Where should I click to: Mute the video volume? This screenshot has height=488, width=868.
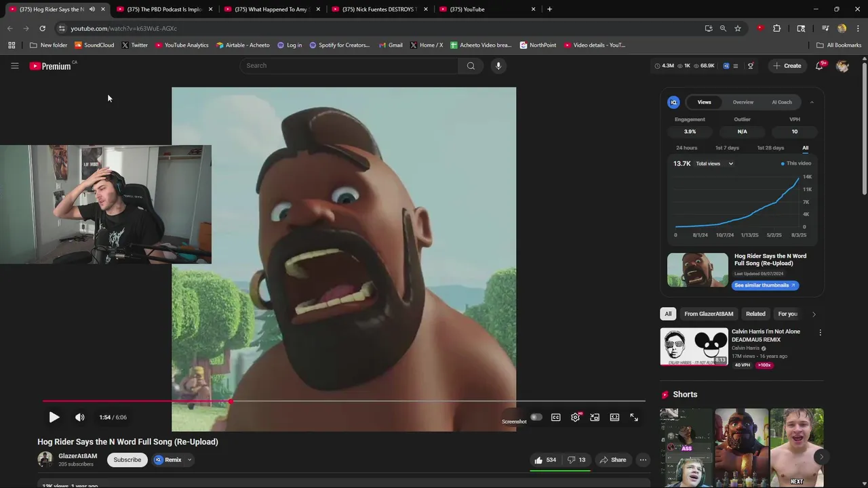[80, 418]
